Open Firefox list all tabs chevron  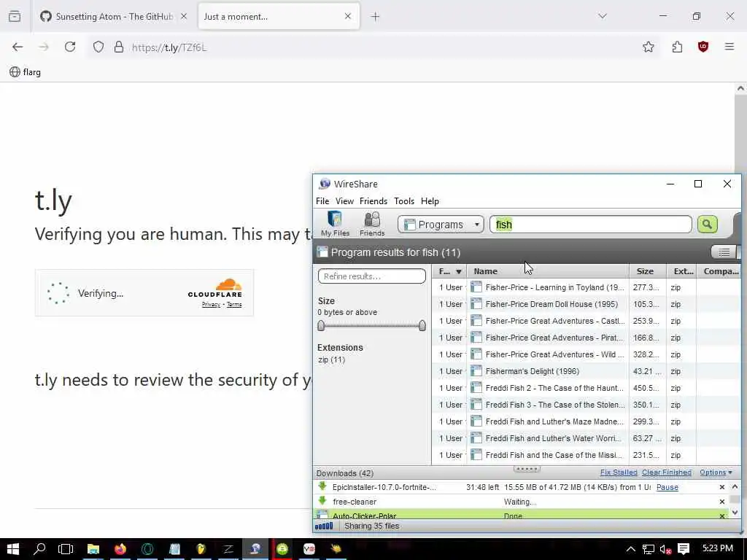(603, 16)
